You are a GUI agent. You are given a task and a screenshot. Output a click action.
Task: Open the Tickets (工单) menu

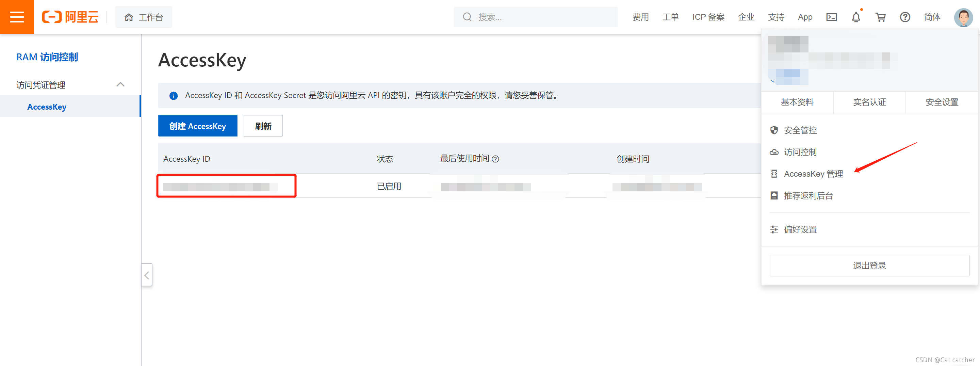(x=670, y=17)
